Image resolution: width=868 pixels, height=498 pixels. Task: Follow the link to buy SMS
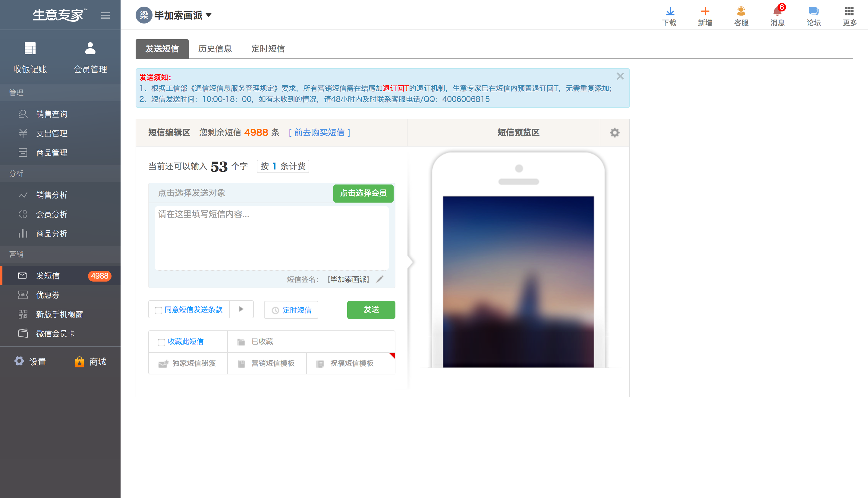[319, 133]
